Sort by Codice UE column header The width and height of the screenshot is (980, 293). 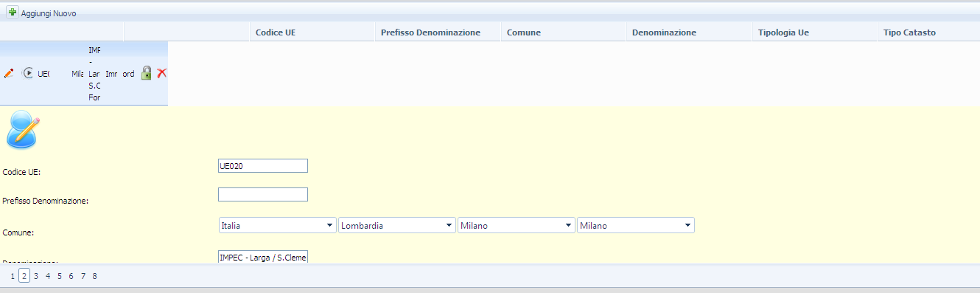[x=276, y=32]
